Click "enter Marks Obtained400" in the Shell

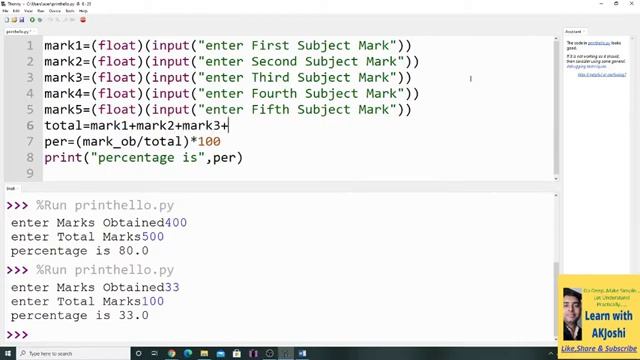99,223
